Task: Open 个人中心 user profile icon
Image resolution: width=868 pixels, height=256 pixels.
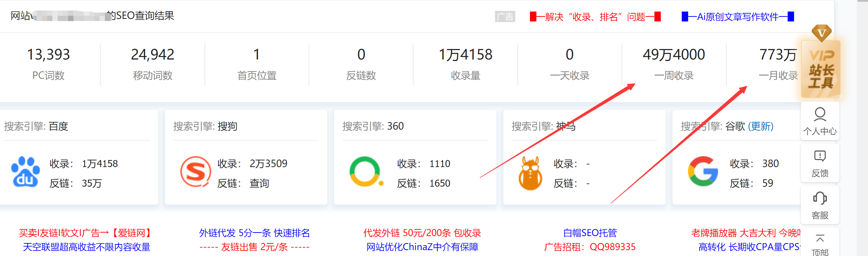Action: (820, 121)
